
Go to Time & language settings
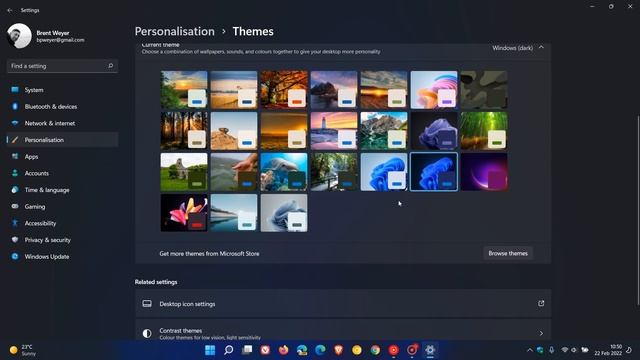(x=62, y=190)
